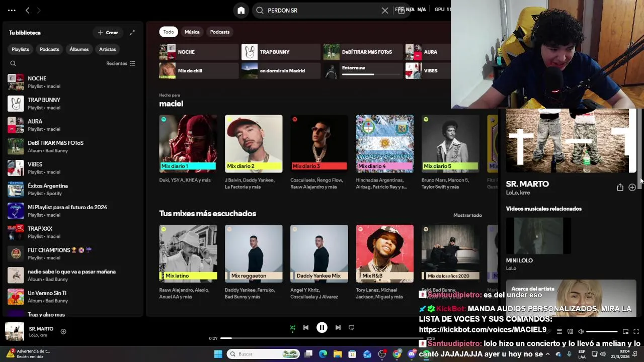Open Recientes sort options

[121, 63]
